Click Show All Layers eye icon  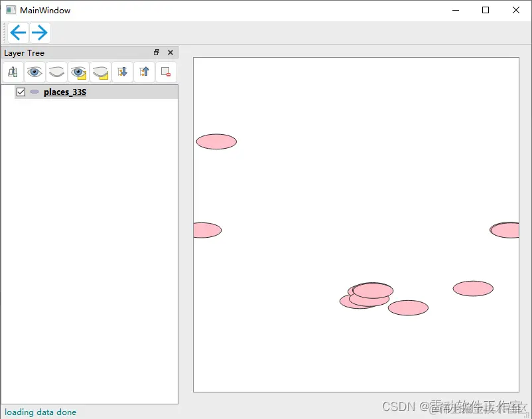[34, 72]
